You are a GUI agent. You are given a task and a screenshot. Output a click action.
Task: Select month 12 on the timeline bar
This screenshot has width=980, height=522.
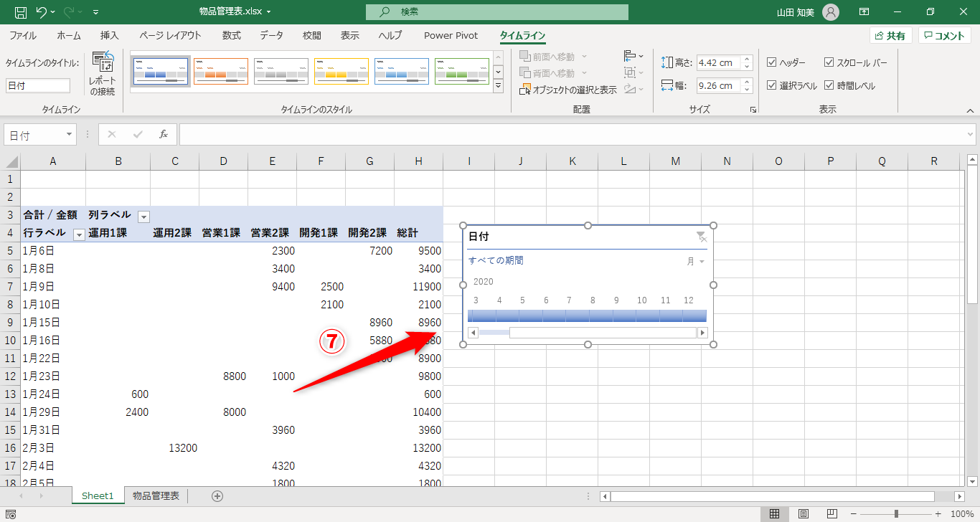694,315
